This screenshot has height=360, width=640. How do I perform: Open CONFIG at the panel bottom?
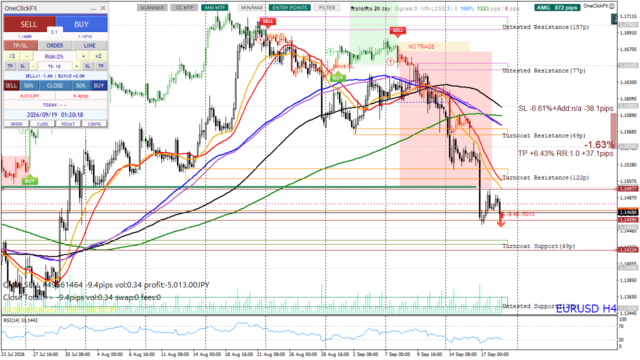pyautogui.click(x=94, y=124)
